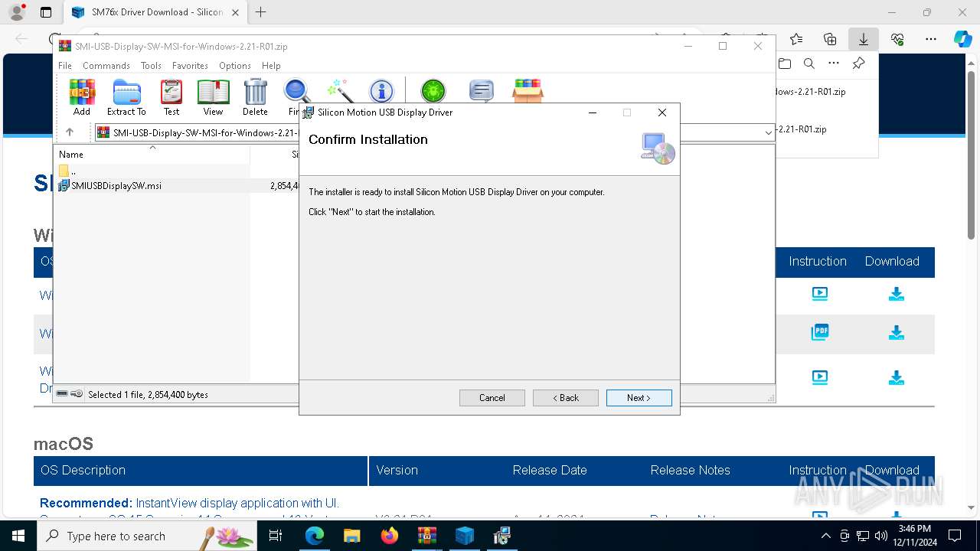Open the File menu in WinRAR

(x=65, y=66)
